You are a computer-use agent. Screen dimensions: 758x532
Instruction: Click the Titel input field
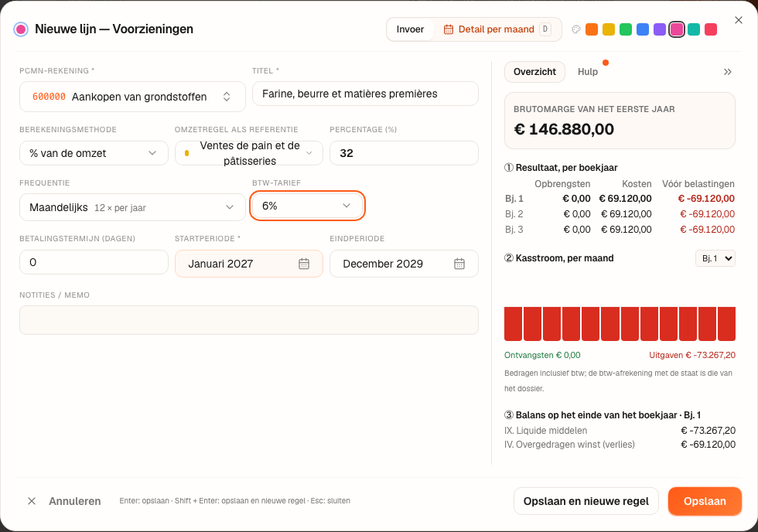(x=365, y=94)
